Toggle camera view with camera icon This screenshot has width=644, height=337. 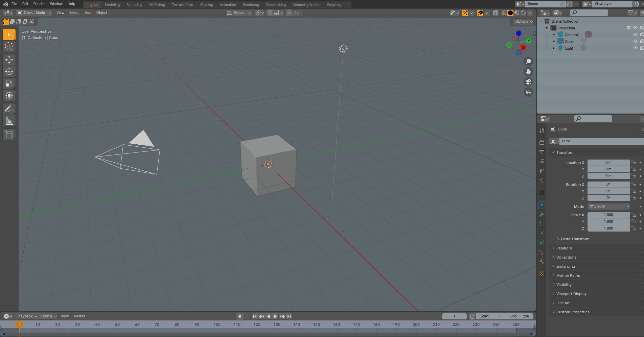528,82
